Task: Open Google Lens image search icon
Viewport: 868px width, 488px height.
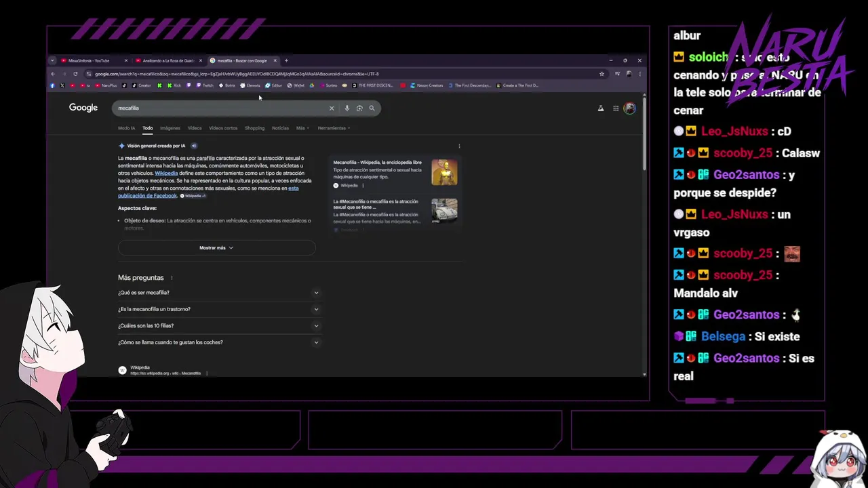Action: (x=359, y=108)
